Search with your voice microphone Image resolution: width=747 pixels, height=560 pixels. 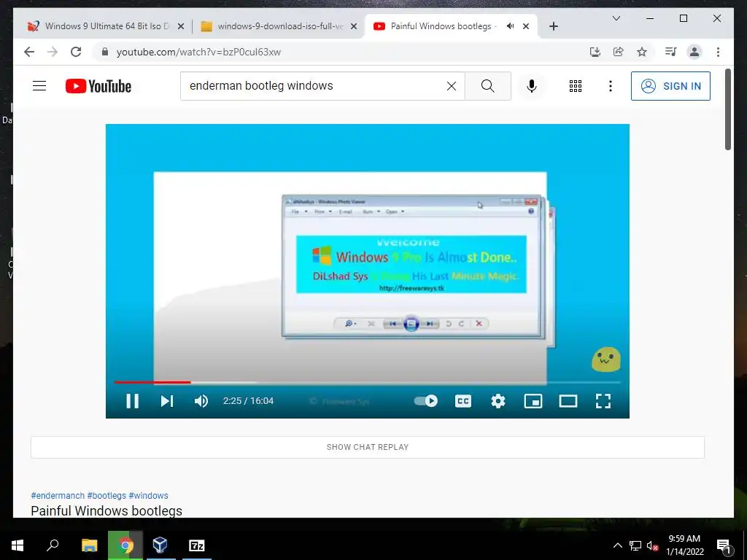[532, 86]
